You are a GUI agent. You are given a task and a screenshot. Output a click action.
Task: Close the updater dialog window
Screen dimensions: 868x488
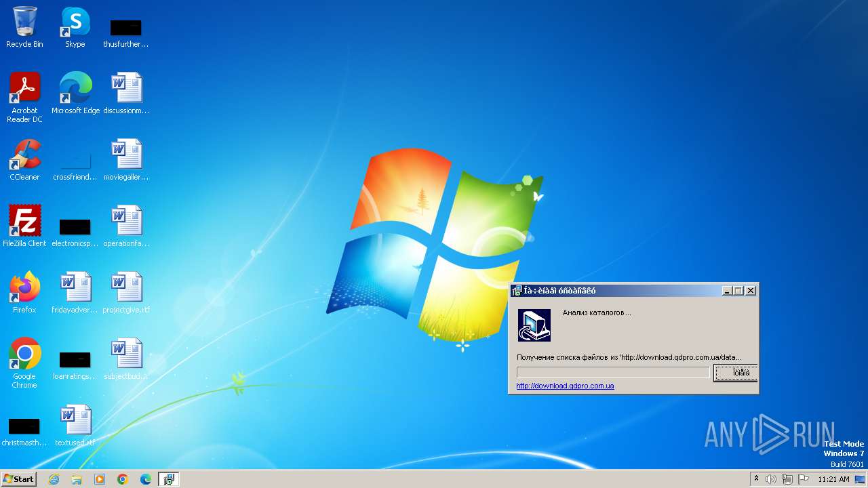point(751,291)
